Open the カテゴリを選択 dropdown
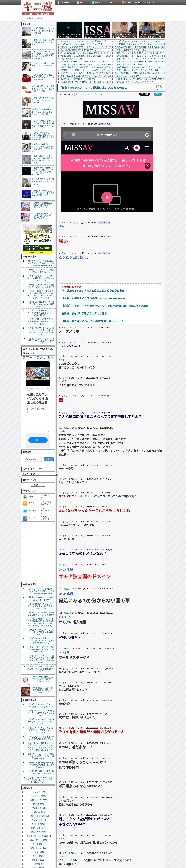The height and width of the screenshot is (868, 186). click(x=40, y=474)
